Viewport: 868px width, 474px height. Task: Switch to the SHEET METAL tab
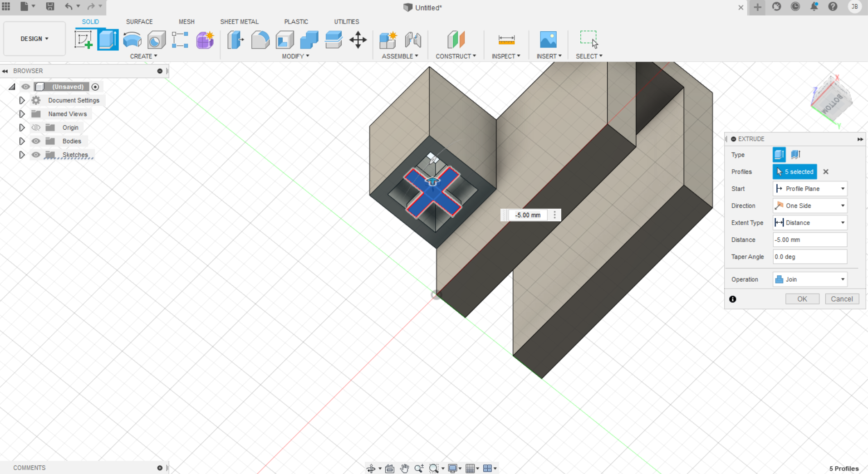[239, 21]
